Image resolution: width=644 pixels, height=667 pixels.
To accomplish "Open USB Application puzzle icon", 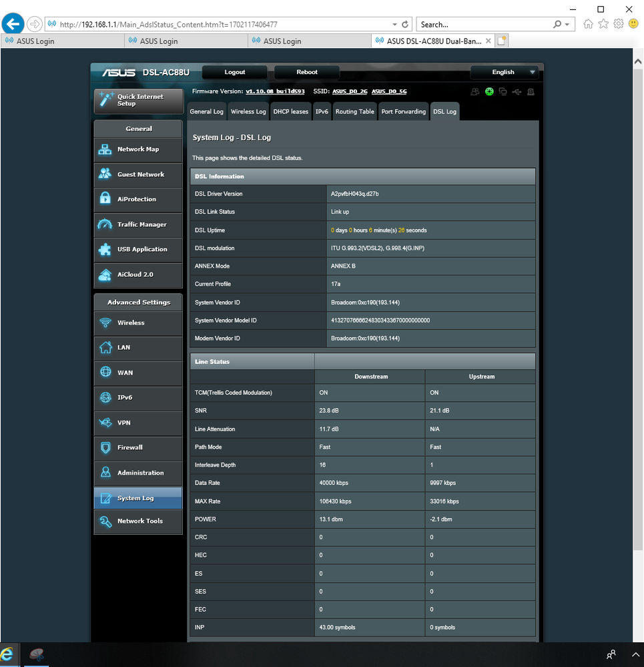I will pos(105,249).
